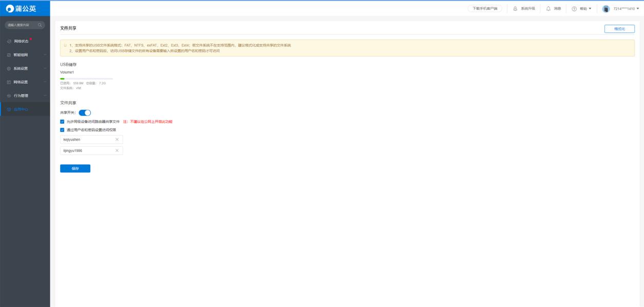Click the username field containing kejiyushen
This screenshot has width=644, height=307.
pyautogui.click(x=91, y=140)
